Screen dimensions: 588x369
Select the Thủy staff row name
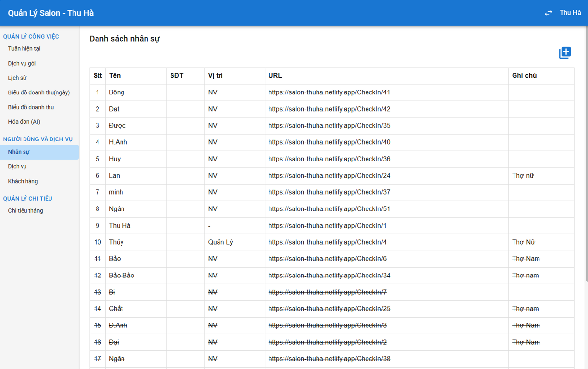pos(116,242)
